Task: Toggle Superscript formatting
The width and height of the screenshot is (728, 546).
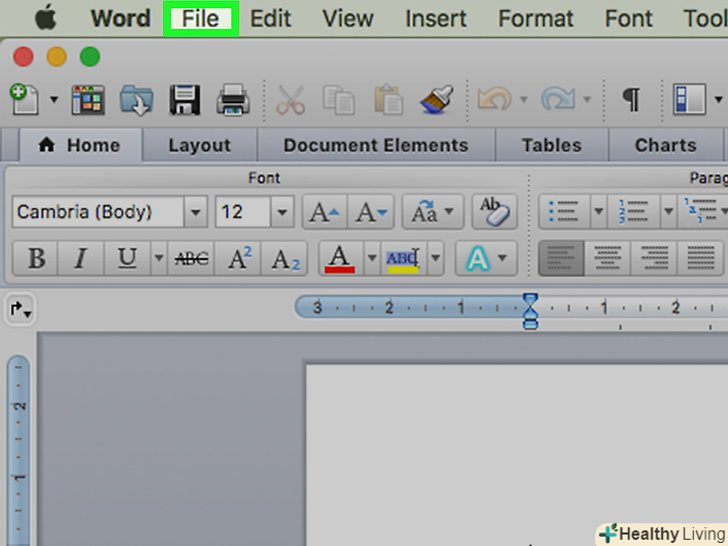Action: (239, 258)
